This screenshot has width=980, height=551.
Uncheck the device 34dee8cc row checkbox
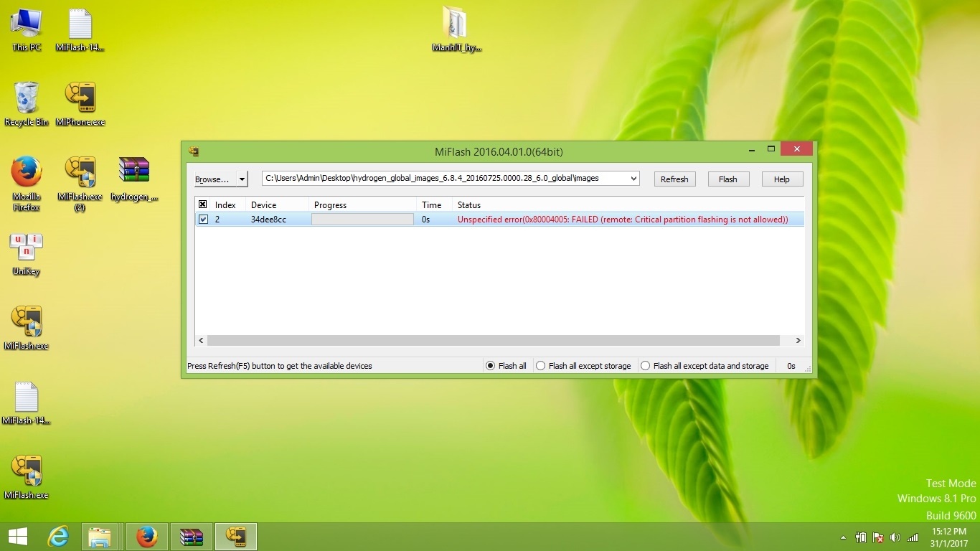pyautogui.click(x=203, y=220)
